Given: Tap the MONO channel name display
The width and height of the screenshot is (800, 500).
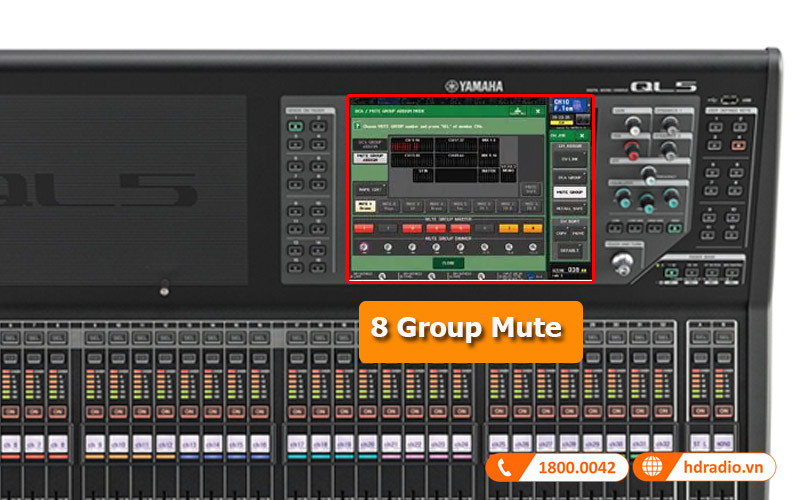Looking at the screenshot, I should coord(723,443).
